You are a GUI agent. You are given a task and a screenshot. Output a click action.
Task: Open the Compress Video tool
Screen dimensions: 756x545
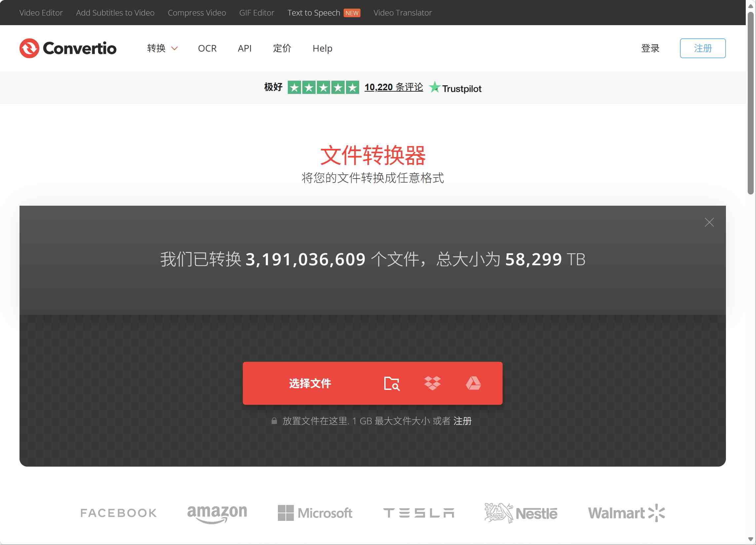coord(197,13)
